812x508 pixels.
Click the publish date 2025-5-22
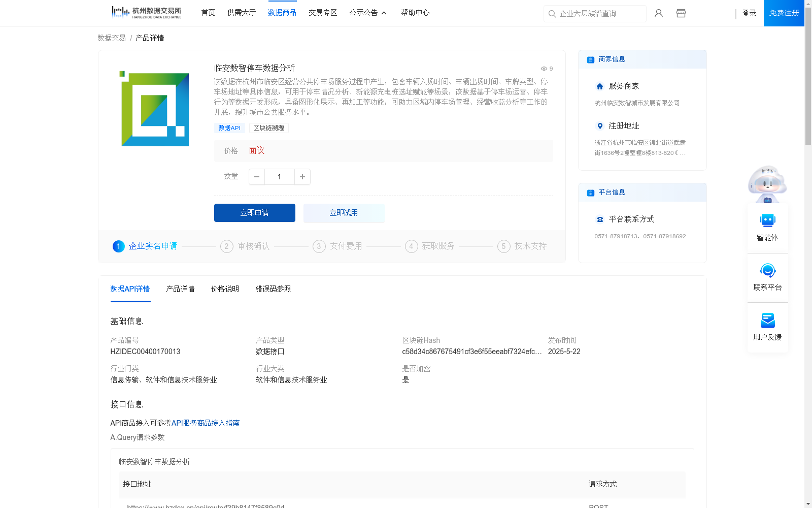point(564,352)
